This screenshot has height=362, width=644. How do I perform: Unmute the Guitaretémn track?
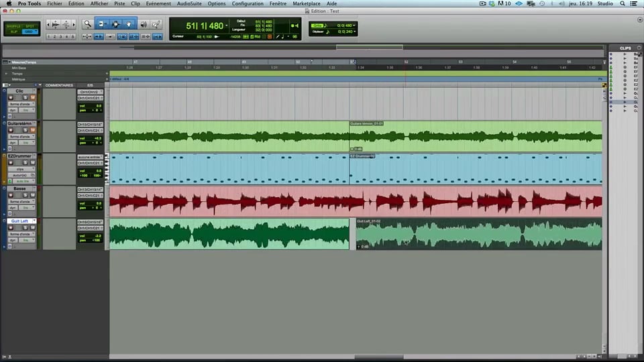click(32, 129)
